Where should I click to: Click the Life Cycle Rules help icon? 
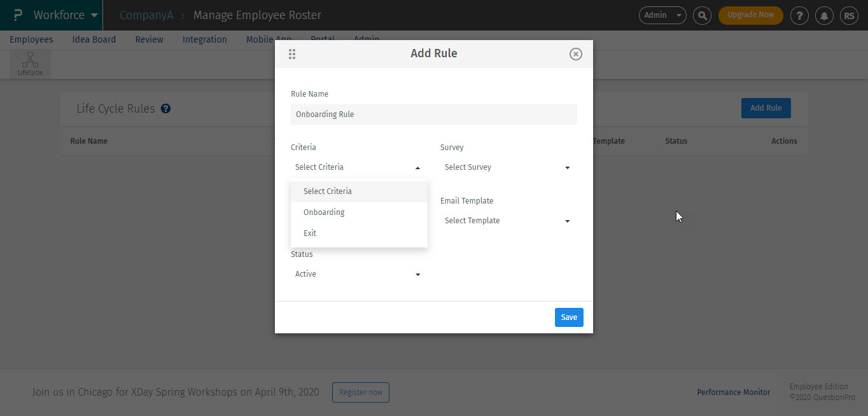coord(165,109)
